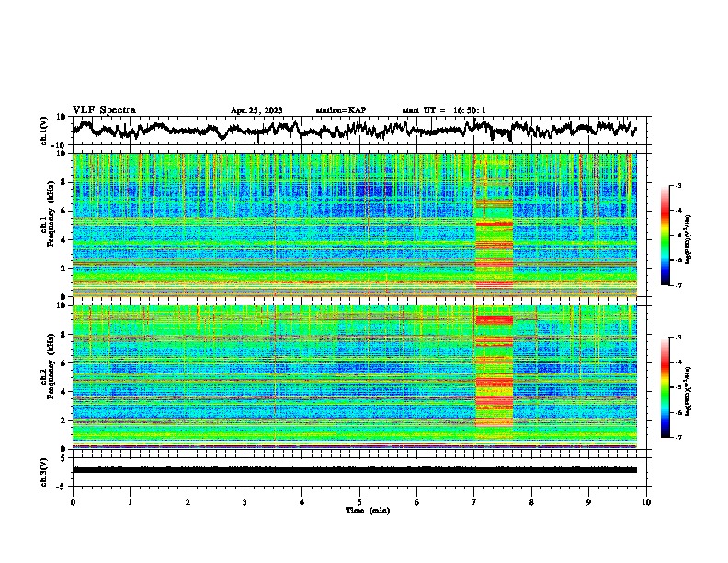Click the "5" tick on ch.3(V) axis
This screenshot has height=563, width=728.
click(64, 458)
